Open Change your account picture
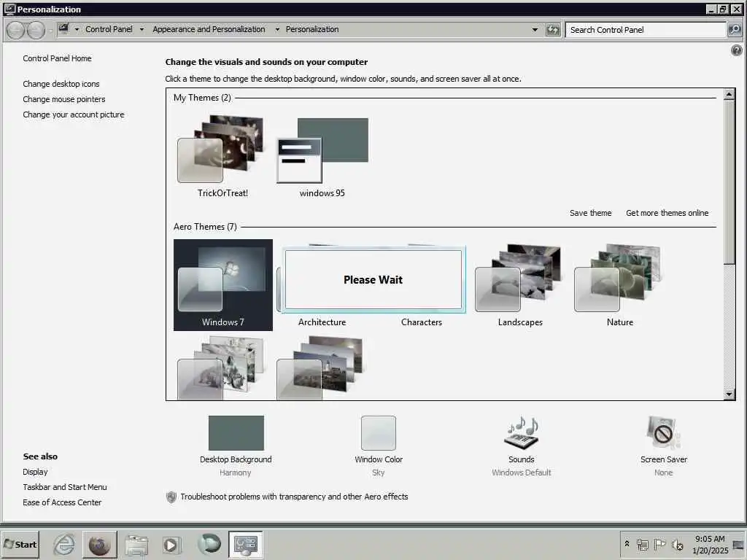The width and height of the screenshot is (747, 560). [74, 114]
